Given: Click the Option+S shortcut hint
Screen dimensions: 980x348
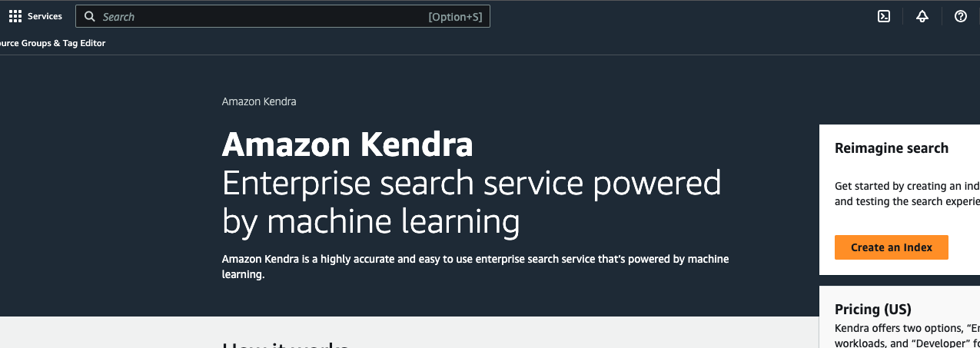Looking at the screenshot, I should 456,17.
